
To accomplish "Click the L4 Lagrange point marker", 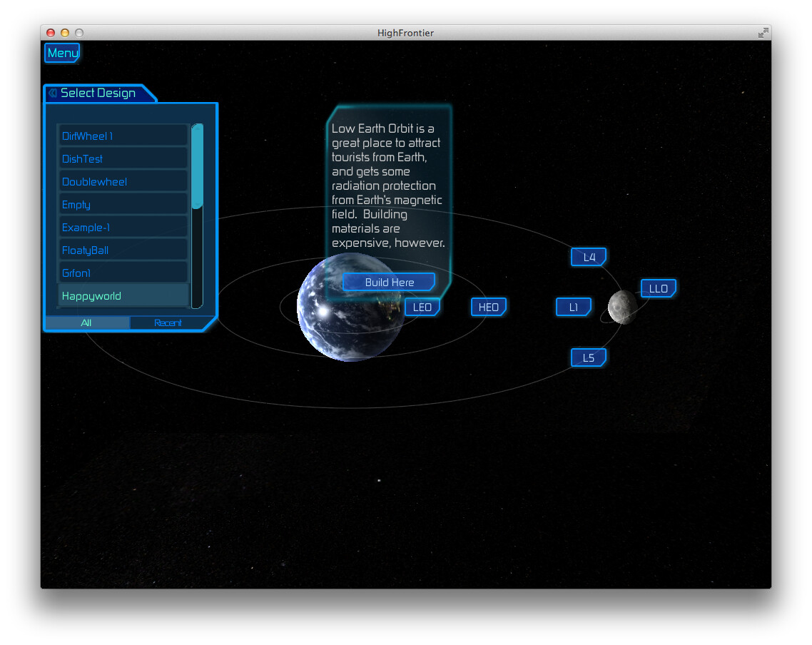I will (588, 257).
